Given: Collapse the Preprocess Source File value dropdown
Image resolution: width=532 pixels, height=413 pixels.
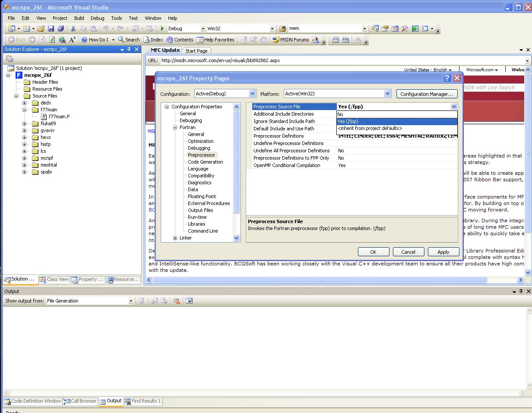Looking at the screenshot, I should tap(453, 107).
